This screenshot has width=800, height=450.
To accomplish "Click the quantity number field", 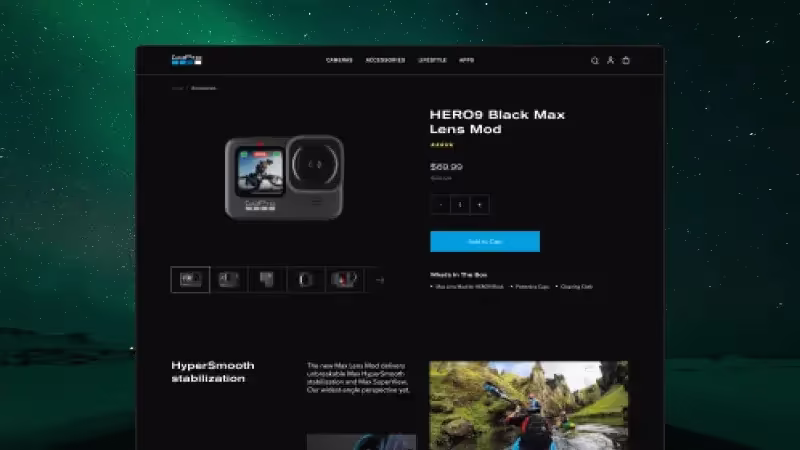I will point(460,204).
